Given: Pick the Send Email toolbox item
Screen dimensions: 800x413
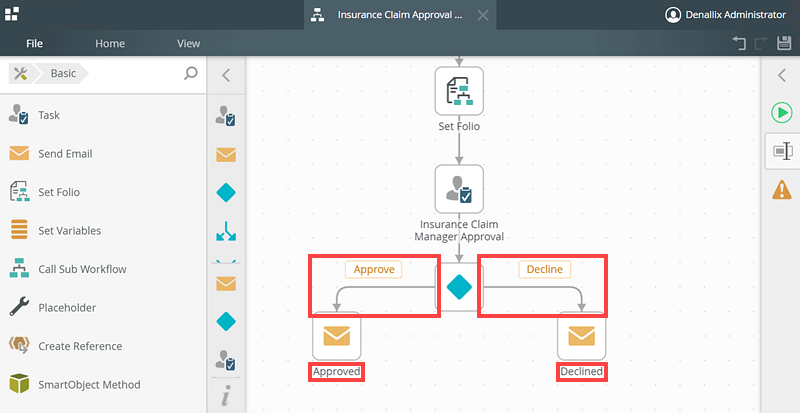Looking at the screenshot, I should (102, 154).
